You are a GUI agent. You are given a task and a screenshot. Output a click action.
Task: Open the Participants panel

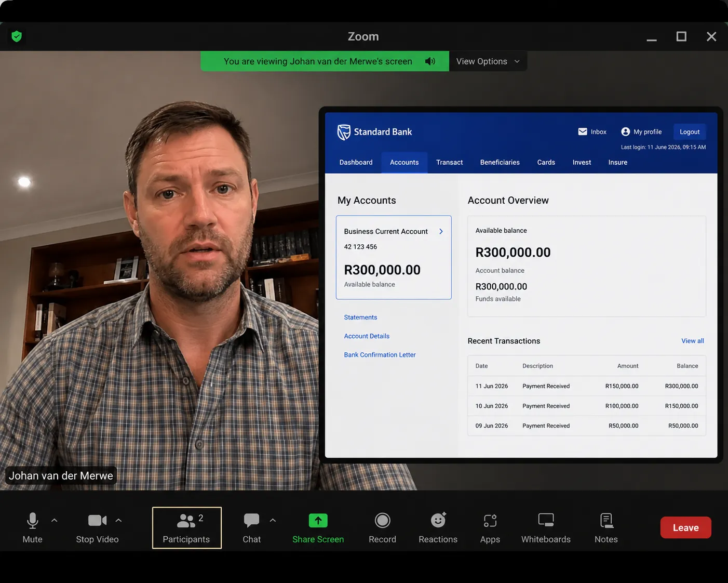point(187,527)
